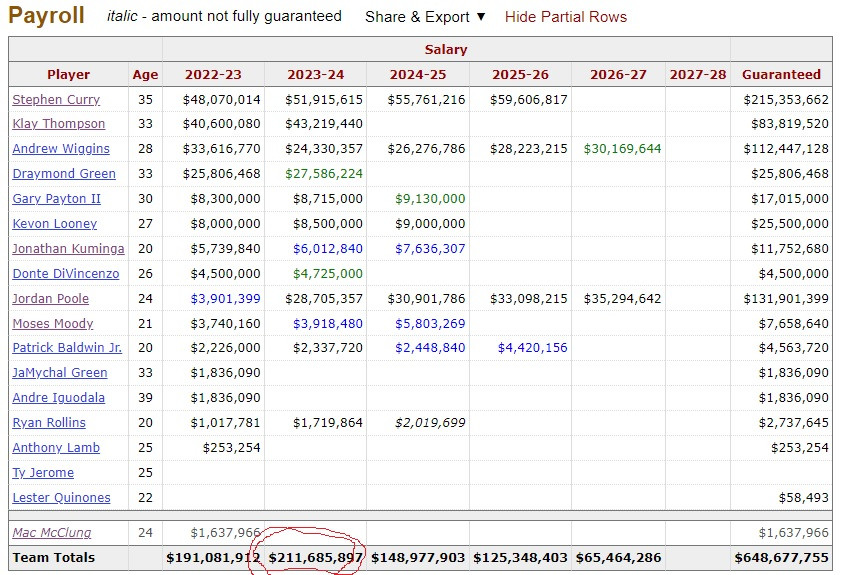Click total guaranteed $648,677,755 cell
The height and width of the screenshot is (575, 843).
[781, 558]
